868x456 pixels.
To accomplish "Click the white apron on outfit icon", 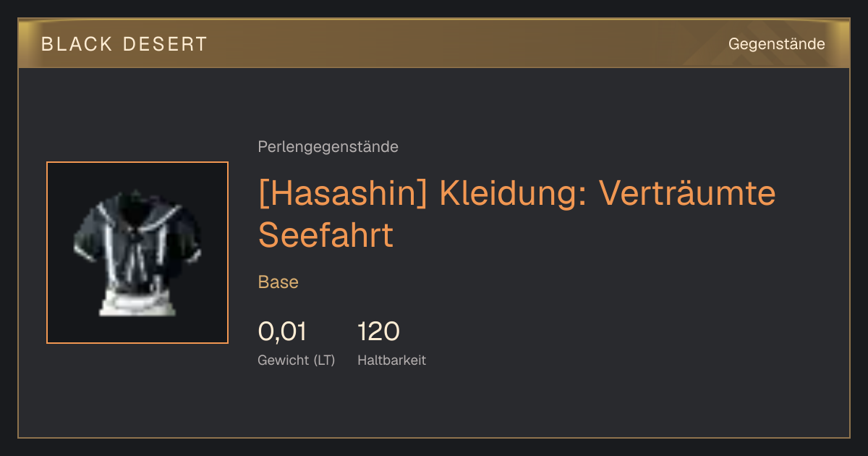I will [137, 303].
